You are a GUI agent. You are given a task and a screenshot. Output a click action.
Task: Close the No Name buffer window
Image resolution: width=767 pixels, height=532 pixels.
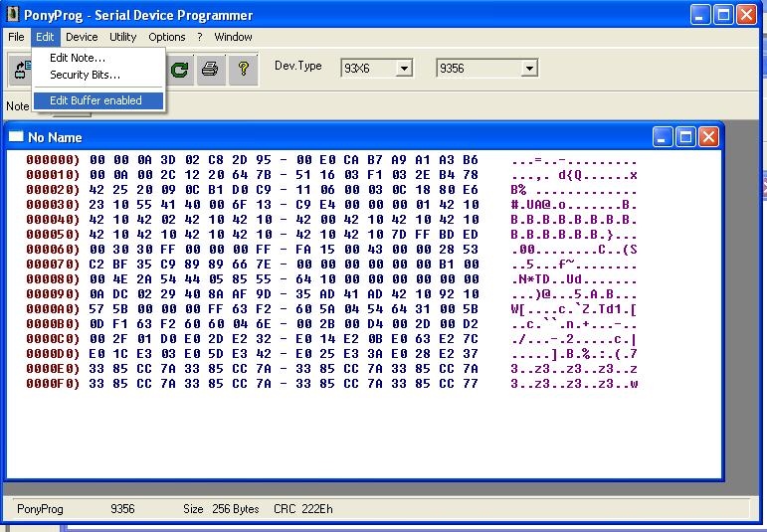point(708,137)
